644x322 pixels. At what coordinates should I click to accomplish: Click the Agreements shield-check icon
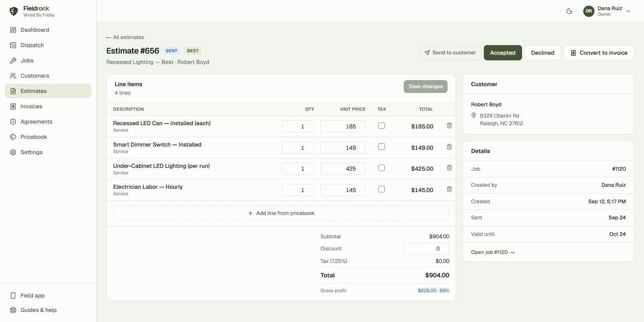[x=13, y=122]
